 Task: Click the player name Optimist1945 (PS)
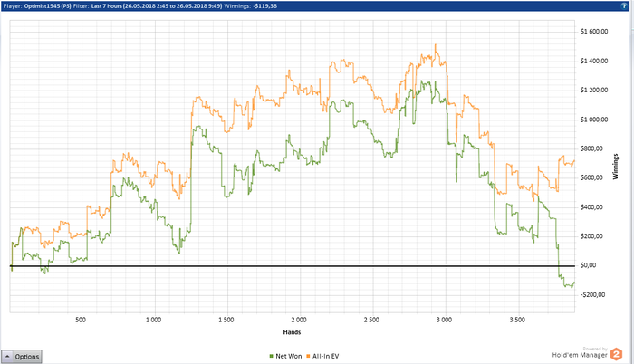coord(47,6)
